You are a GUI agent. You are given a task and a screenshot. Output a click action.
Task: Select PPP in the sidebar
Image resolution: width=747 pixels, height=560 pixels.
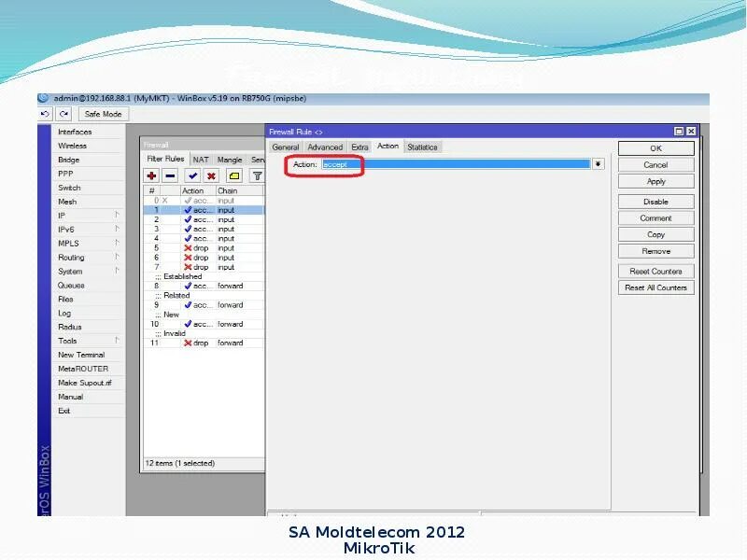point(65,174)
